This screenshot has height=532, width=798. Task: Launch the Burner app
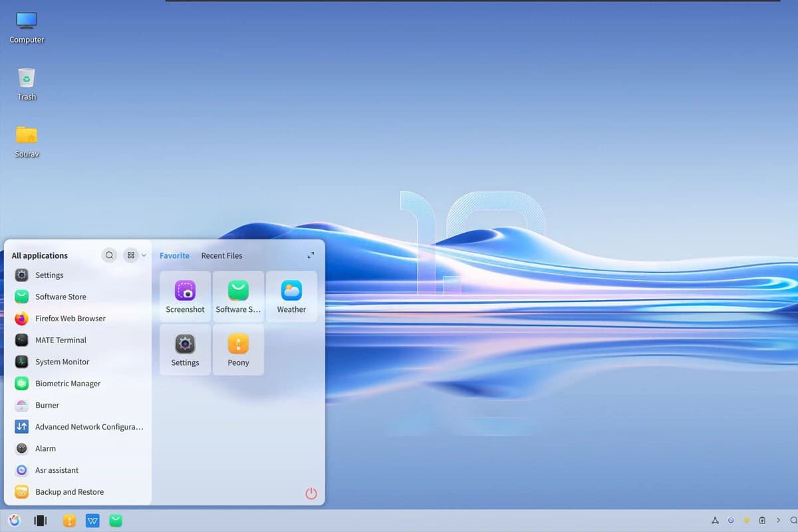pos(78,405)
